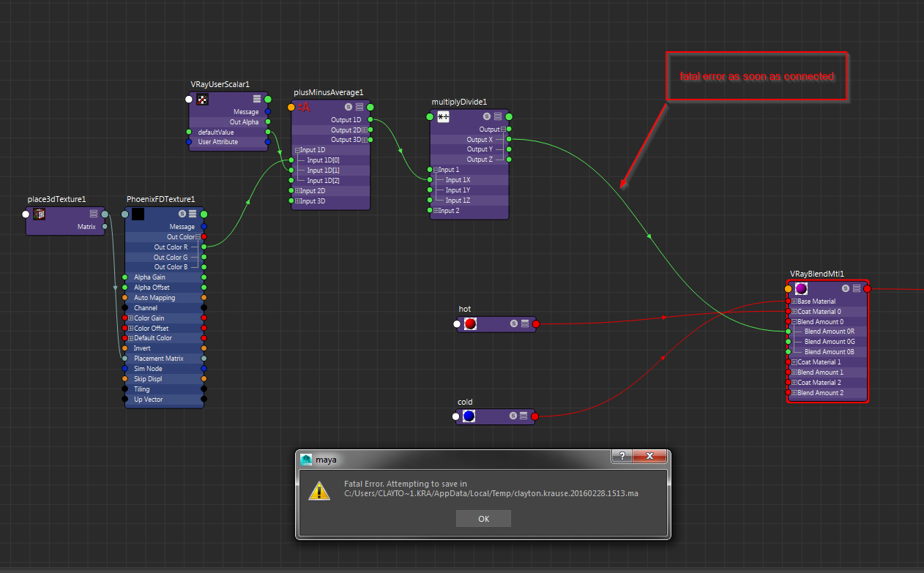924x573 pixels.
Task: Expand Output 2D on plusMinusAverage1
Action: 365,130
